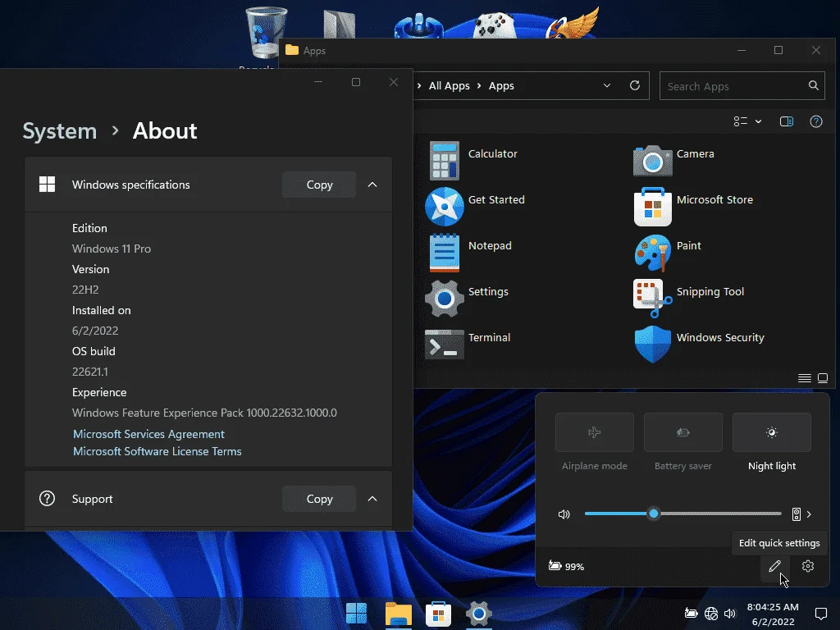
Task: Go to All Apps breadcrumb
Action: click(x=449, y=85)
